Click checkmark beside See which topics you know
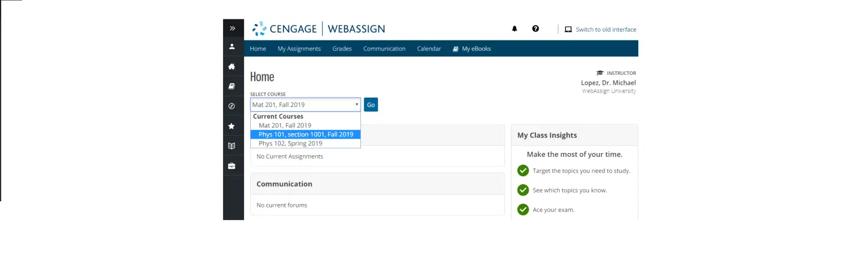Image resolution: width=868 pixels, height=270 pixels. [523, 190]
